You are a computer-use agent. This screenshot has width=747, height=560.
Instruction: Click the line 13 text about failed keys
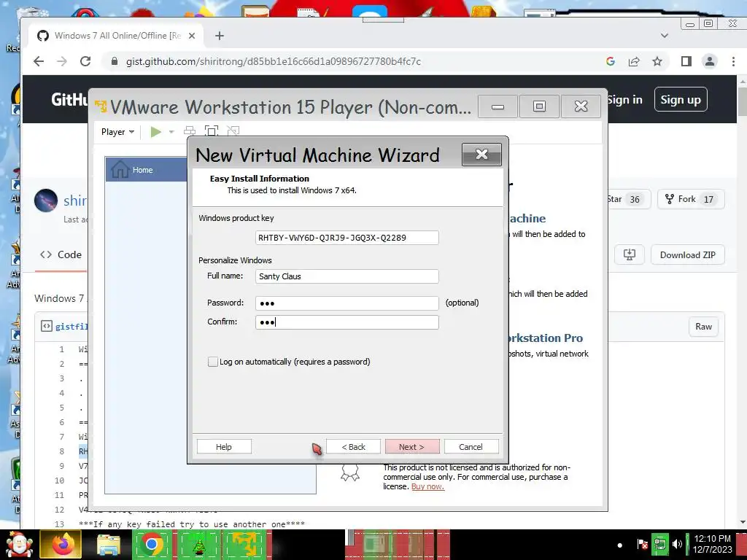click(x=192, y=524)
